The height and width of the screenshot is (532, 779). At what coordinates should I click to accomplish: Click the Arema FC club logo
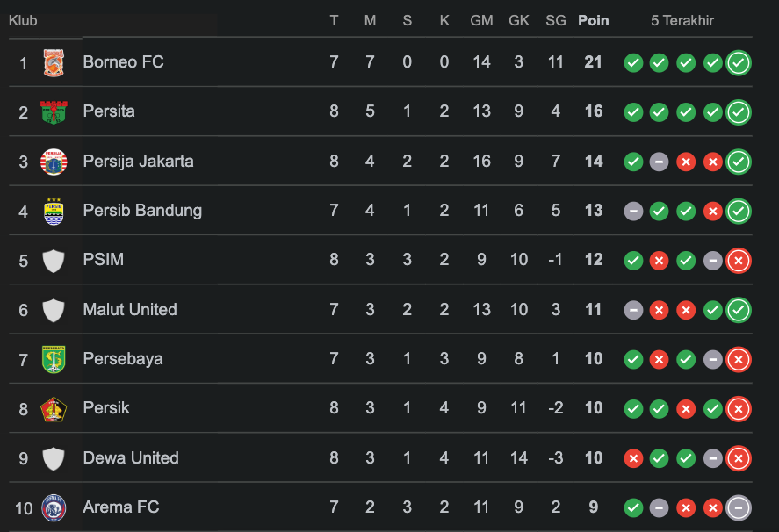54,507
